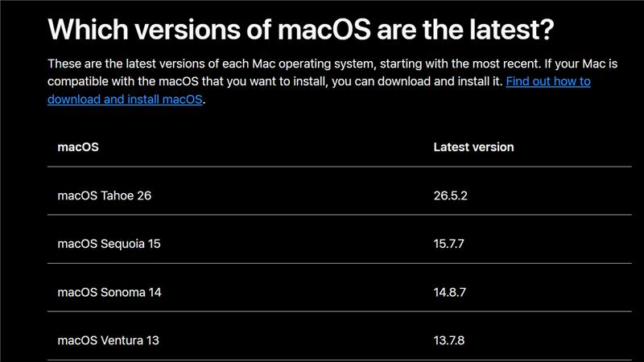Click the phrase "Mac operating system" in paragraph

click(313, 64)
